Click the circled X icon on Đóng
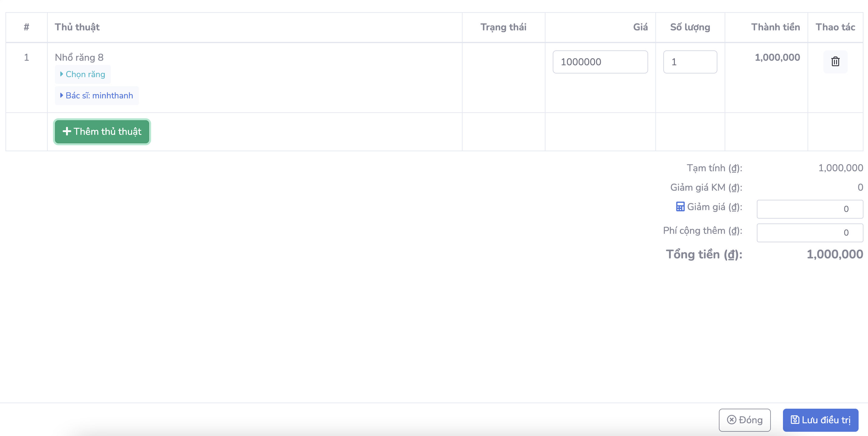This screenshot has height=436, width=868. (x=731, y=420)
